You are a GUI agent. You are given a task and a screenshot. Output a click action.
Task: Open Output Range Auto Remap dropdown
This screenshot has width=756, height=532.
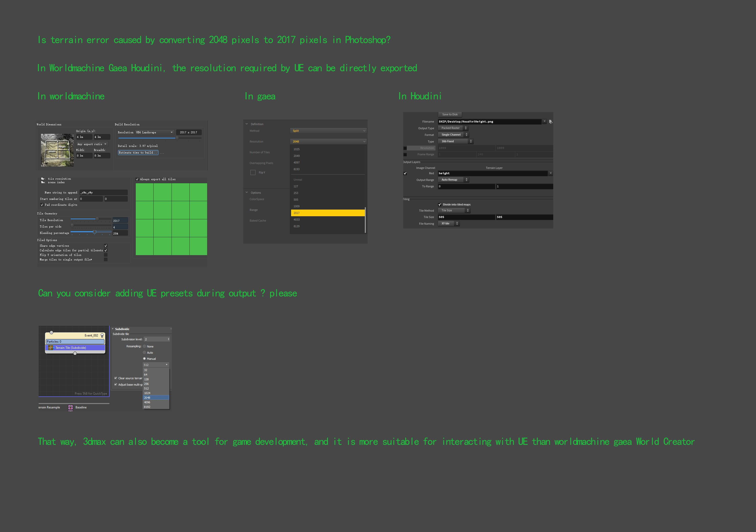[453, 180]
